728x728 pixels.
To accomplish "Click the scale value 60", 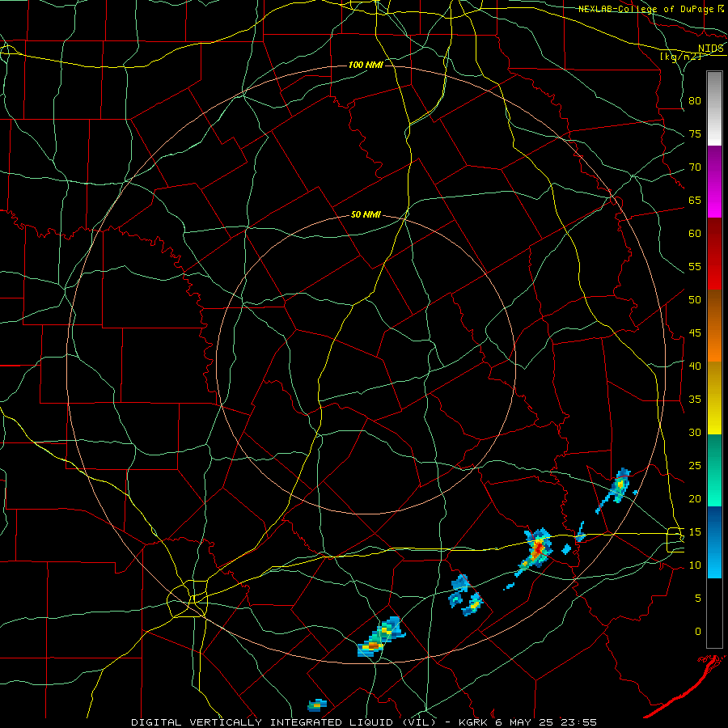I will tap(695, 234).
